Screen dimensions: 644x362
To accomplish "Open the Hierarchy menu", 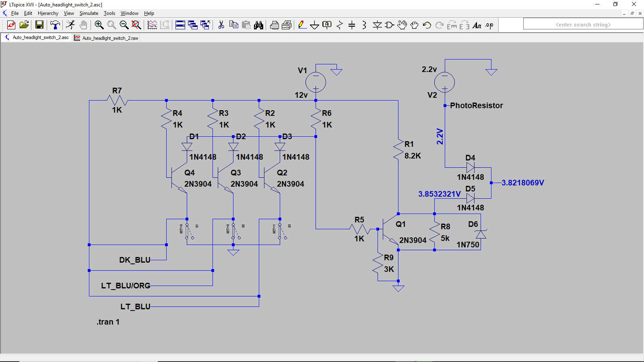I will click(48, 13).
